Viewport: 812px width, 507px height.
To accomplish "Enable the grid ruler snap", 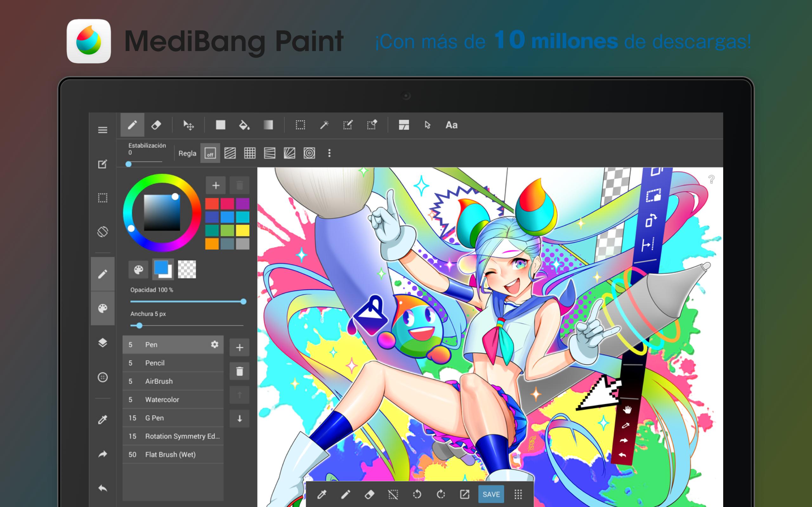I will pyautogui.click(x=250, y=154).
